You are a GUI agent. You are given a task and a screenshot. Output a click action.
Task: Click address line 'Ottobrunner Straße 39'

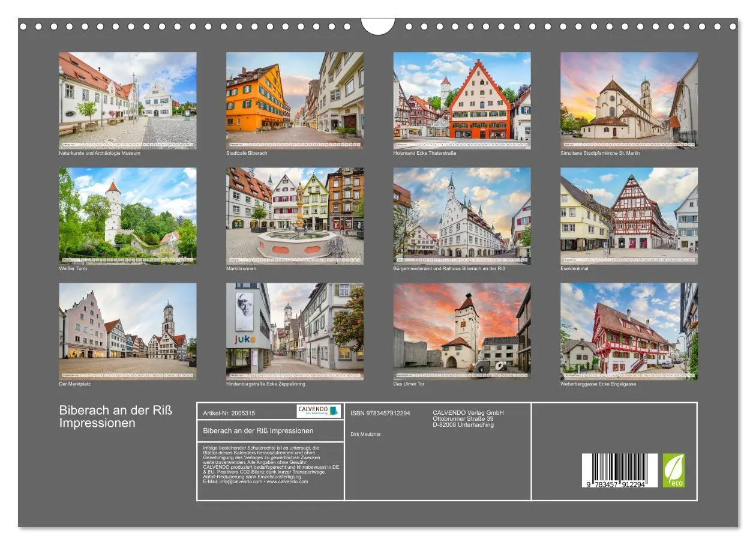click(463, 418)
